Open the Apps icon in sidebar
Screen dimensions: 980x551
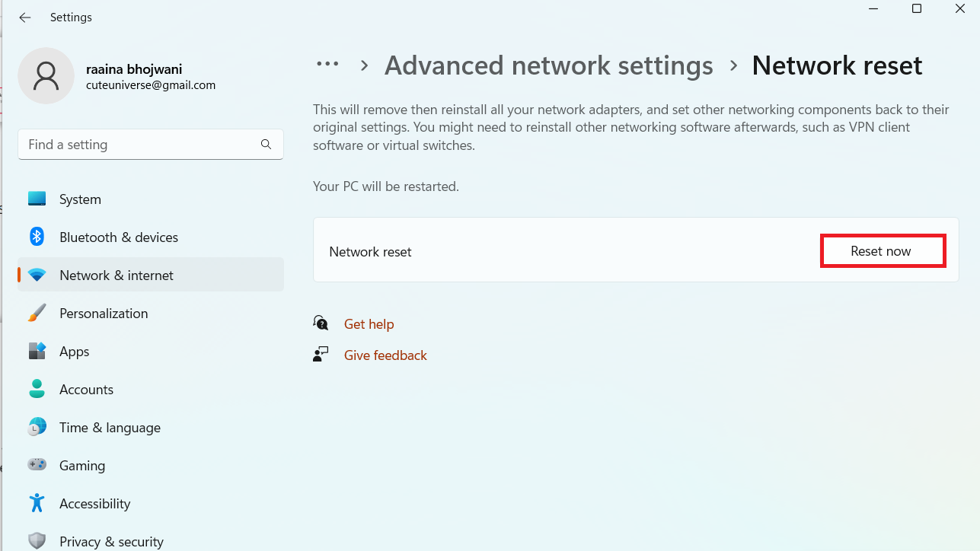37,351
